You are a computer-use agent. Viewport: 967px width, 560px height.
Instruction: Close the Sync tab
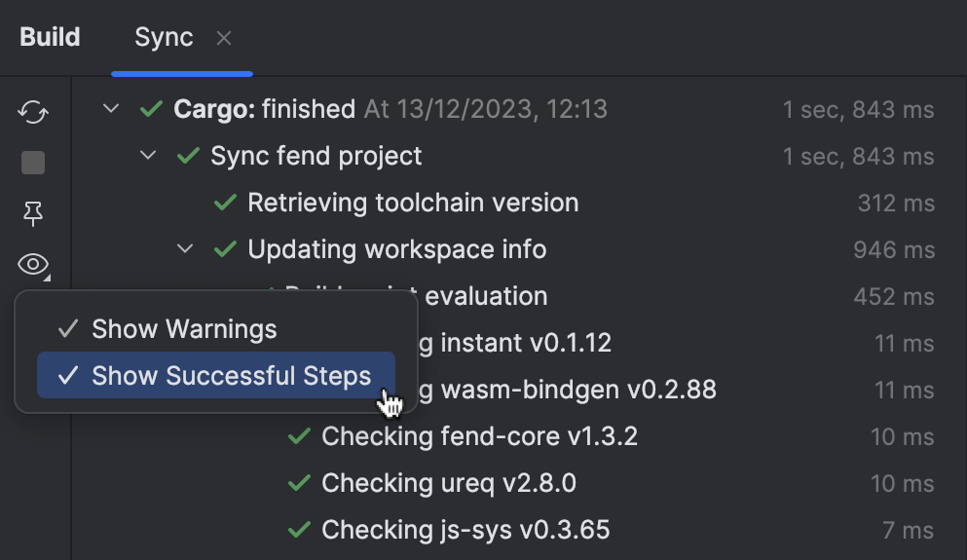(224, 39)
